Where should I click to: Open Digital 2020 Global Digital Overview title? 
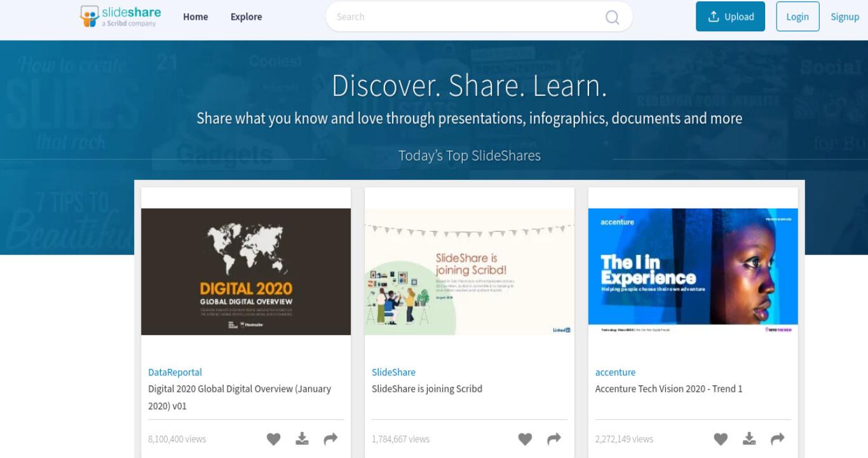pos(240,397)
